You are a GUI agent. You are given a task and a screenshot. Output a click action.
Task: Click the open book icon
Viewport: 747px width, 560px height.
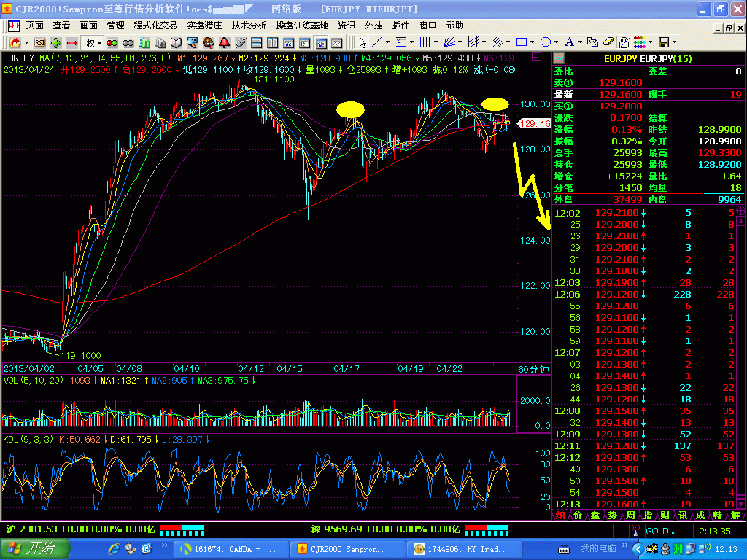tap(177, 43)
